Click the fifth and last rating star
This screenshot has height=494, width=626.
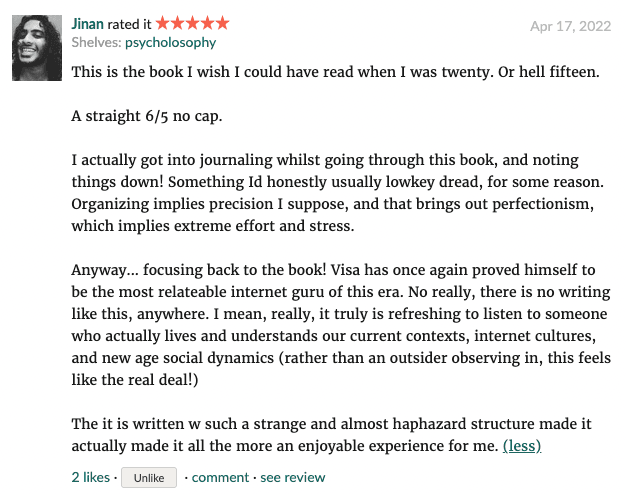(x=222, y=22)
